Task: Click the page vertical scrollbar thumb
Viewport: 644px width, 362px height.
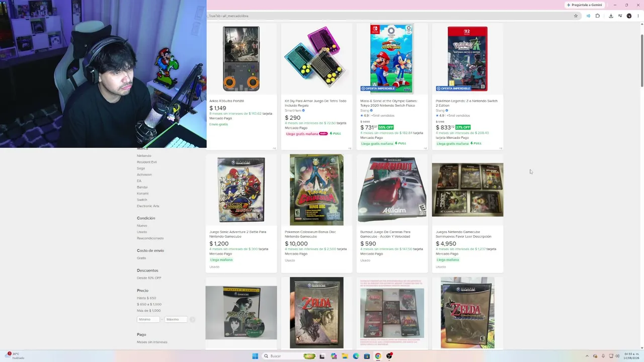Action: [641, 60]
